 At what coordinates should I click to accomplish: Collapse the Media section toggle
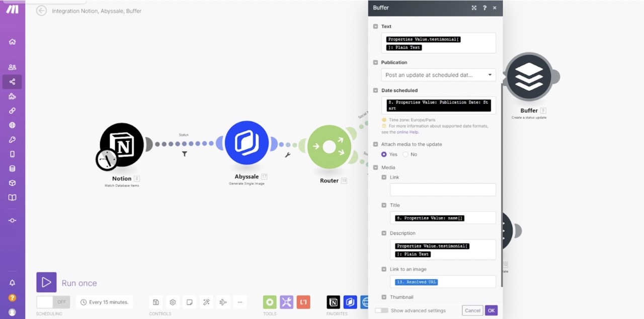point(375,167)
